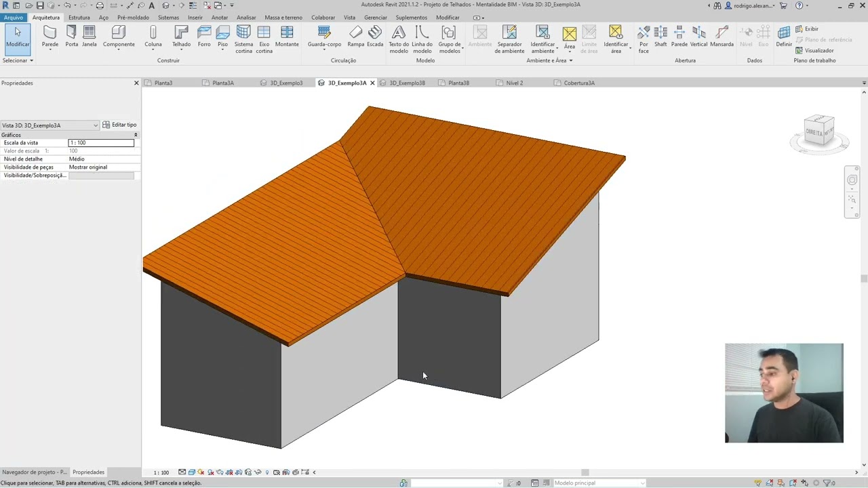This screenshot has height=488, width=868.
Task: Select the Sistema cortina tool
Action: coord(243,39)
